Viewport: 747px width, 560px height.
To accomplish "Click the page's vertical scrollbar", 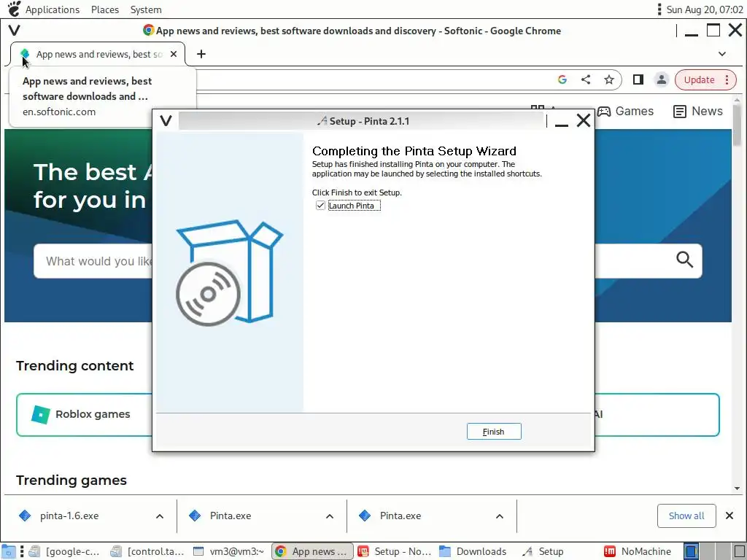I will click(737, 124).
